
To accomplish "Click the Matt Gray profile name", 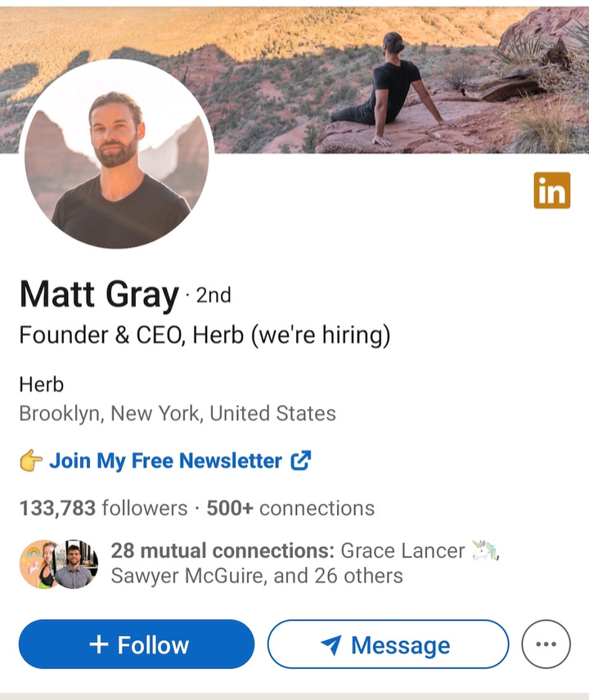I will [x=99, y=294].
